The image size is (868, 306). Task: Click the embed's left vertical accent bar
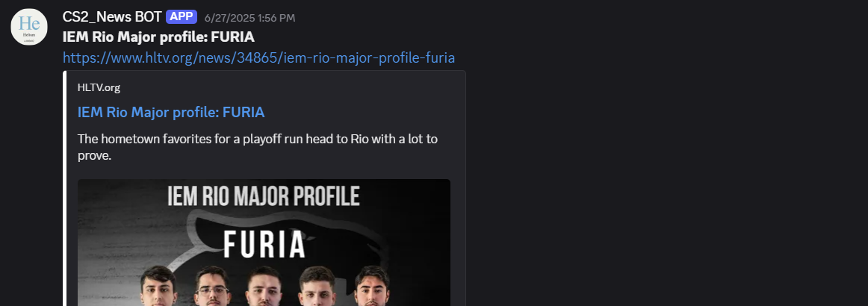point(65,187)
